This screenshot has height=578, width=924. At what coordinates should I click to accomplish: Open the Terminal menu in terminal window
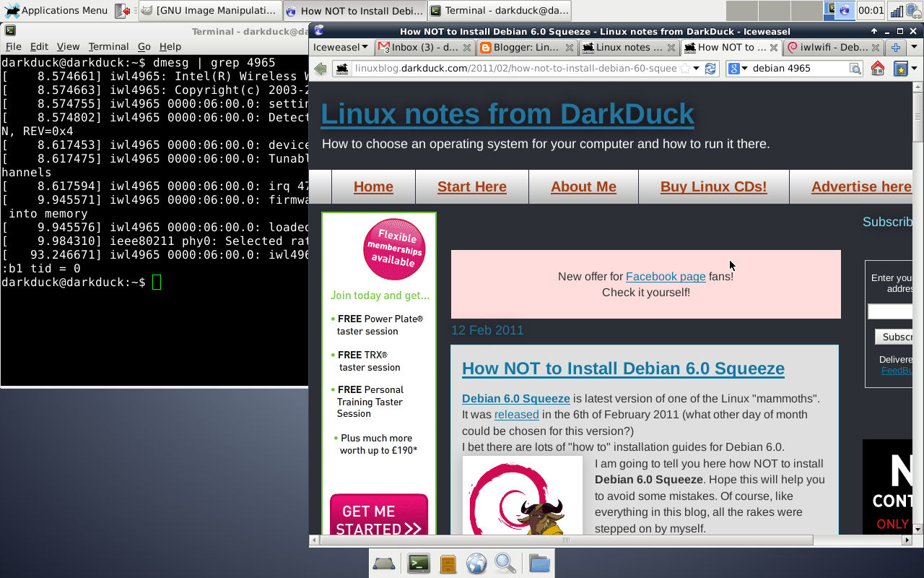(108, 46)
